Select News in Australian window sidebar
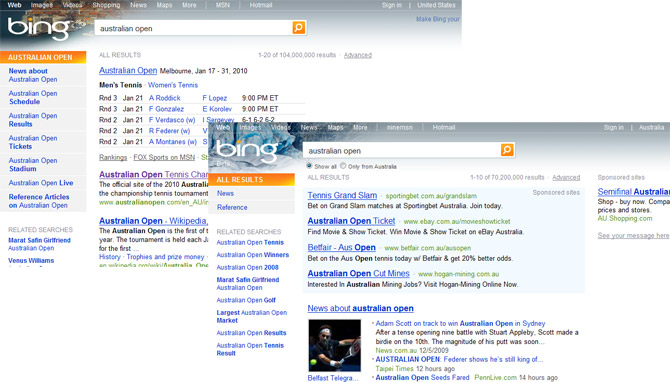This screenshot has height=382, width=670. (225, 193)
